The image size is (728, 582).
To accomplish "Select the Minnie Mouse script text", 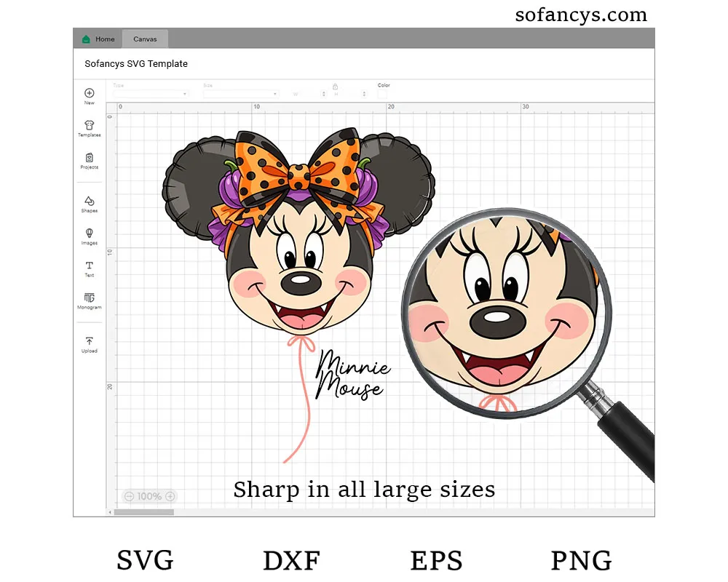I will 352,375.
